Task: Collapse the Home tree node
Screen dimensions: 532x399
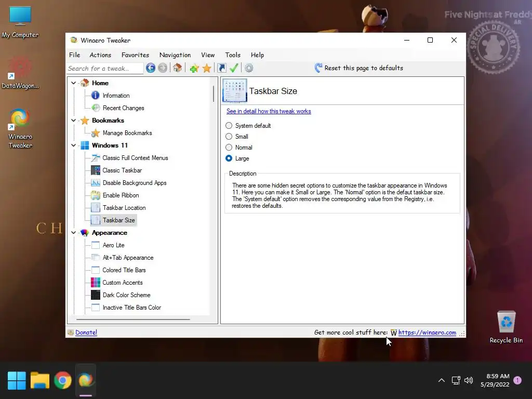Action: tap(73, 83)
